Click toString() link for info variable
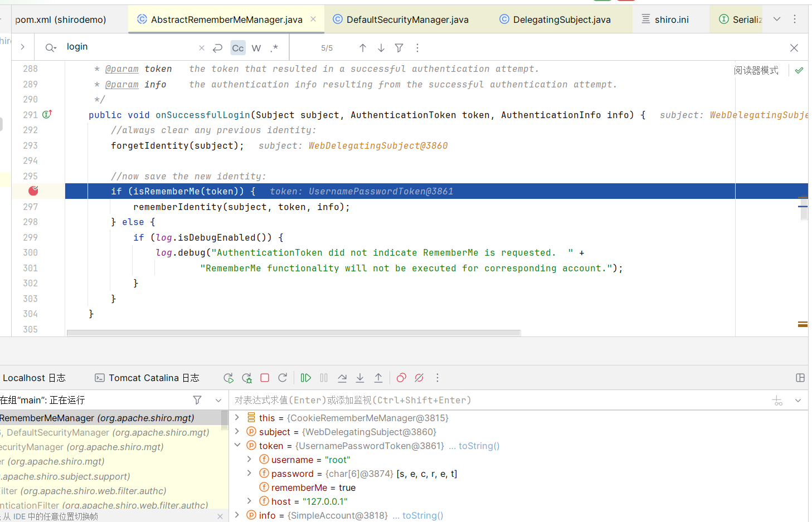Image resolution: width=812 pixels, height=522 pixels. tap(422, 515)
